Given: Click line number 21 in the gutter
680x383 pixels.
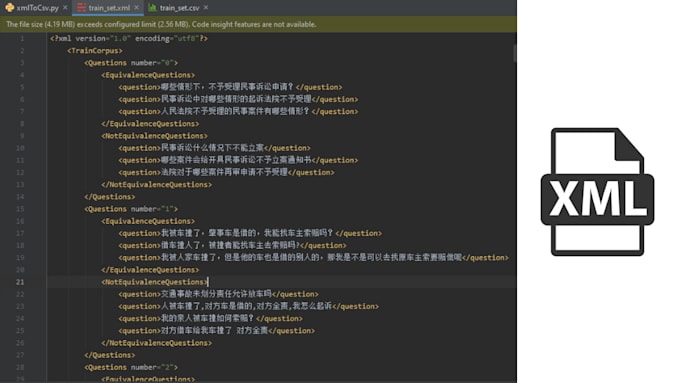Looking at the screenshot, I should [20, 282].
